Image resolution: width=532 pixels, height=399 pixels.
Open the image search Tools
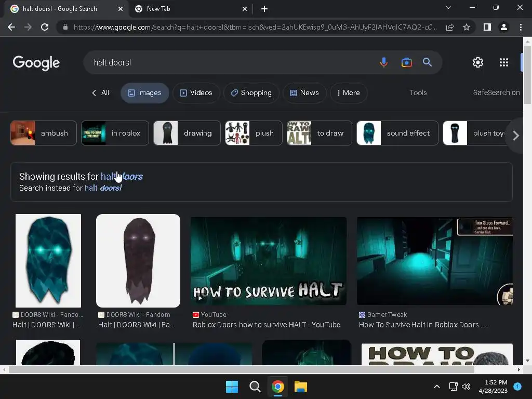pos(418,92)
